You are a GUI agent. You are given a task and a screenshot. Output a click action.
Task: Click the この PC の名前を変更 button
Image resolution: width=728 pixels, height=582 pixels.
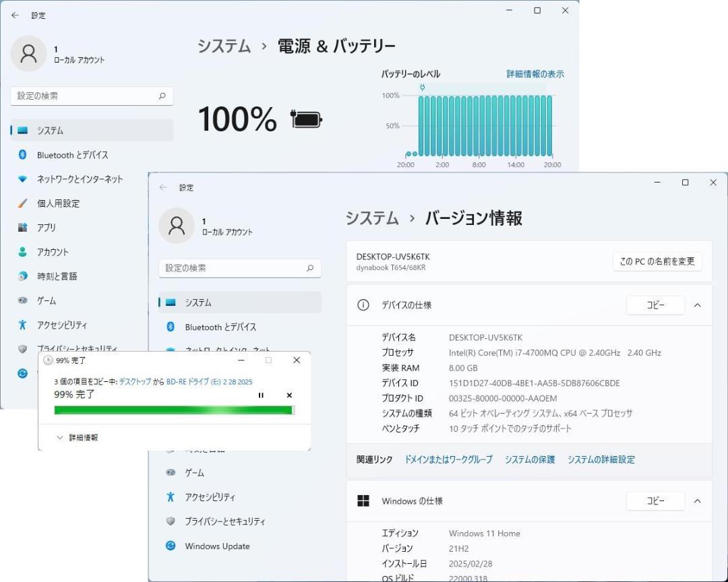(657, 261)
